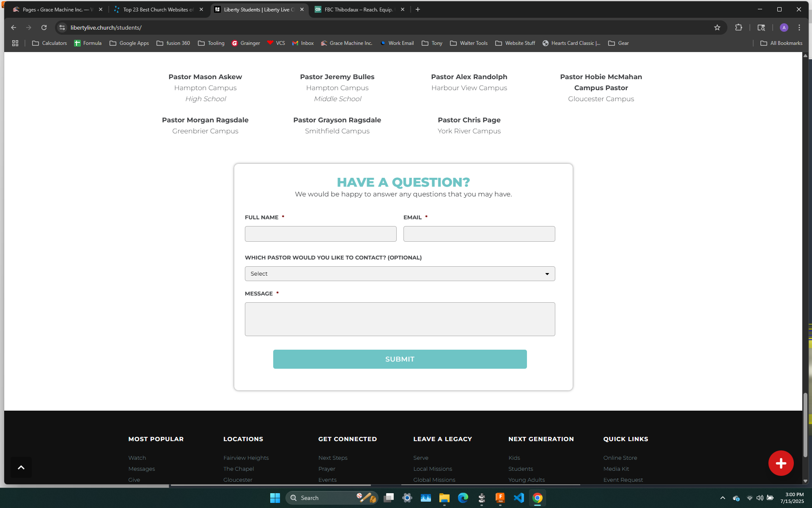The width and height of the screenshot is (812, 508).
Task: Click the Message text area
Action: point(399,319)
